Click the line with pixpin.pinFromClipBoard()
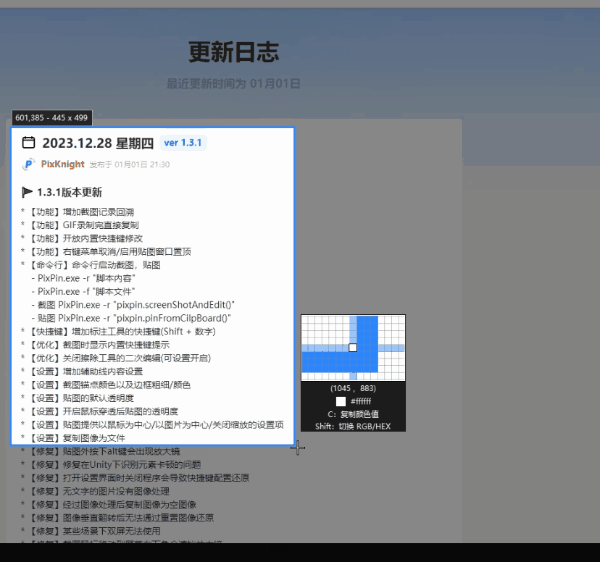 pos(131,318)
